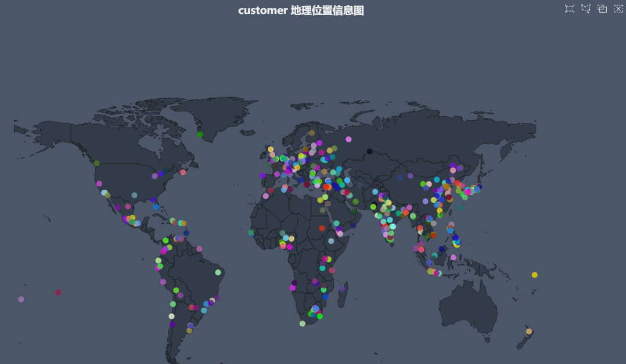Click the light green dot in eastern Brazil
Image resolution: width=626 pixels, height=364 pixels.
point(218,272)
